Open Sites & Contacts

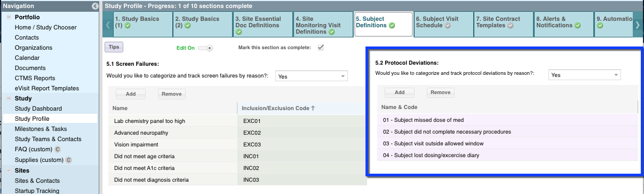pyautogui.click(x=37, y=181)
